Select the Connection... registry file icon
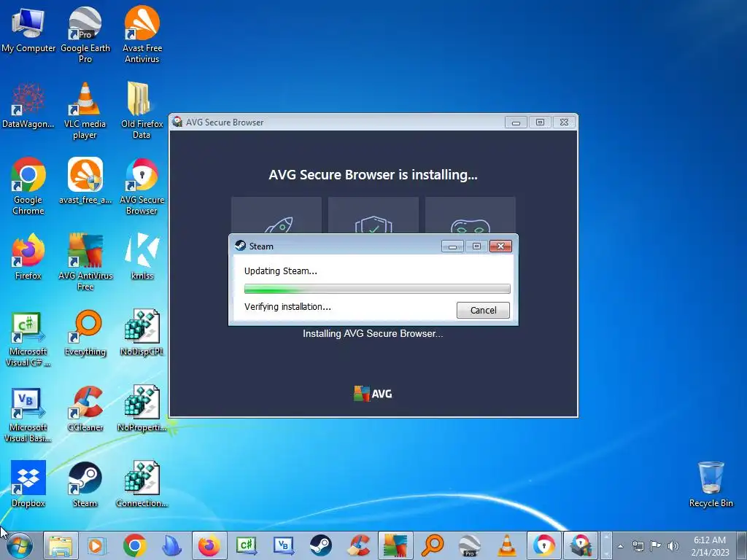The height and width of the screenshot is (560, 747). click(x=142, y=484)
